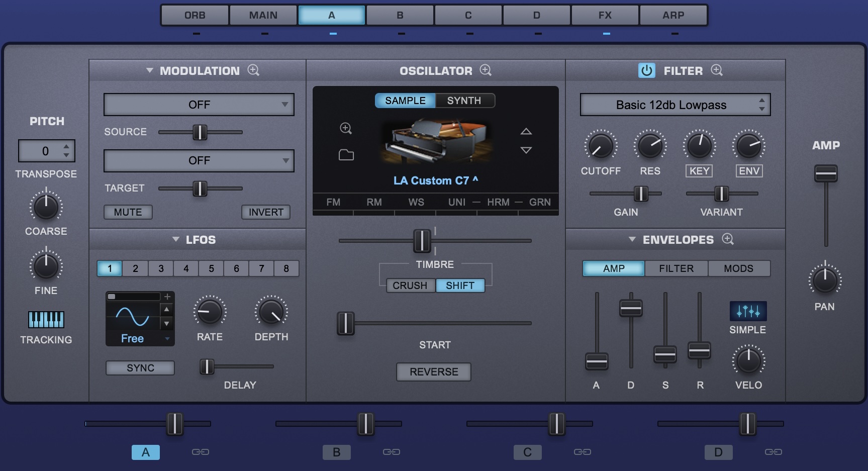Select the Filter envelope tab

tap(676, 268)
